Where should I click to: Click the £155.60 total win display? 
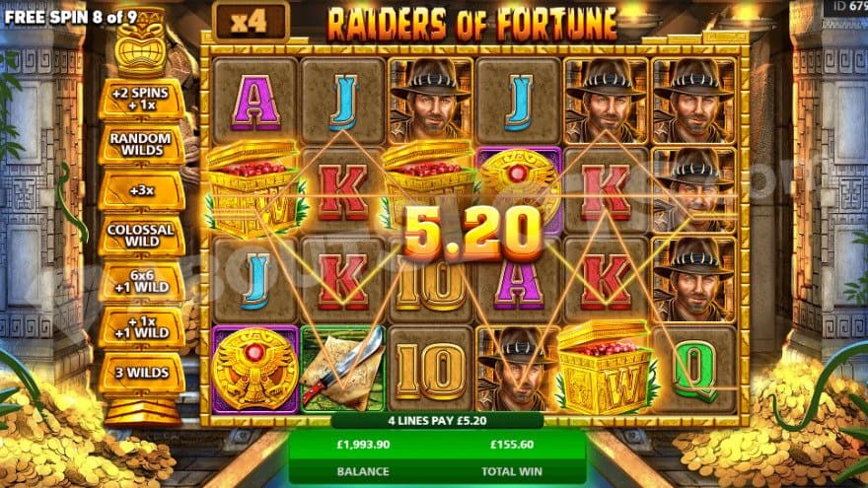512,445
